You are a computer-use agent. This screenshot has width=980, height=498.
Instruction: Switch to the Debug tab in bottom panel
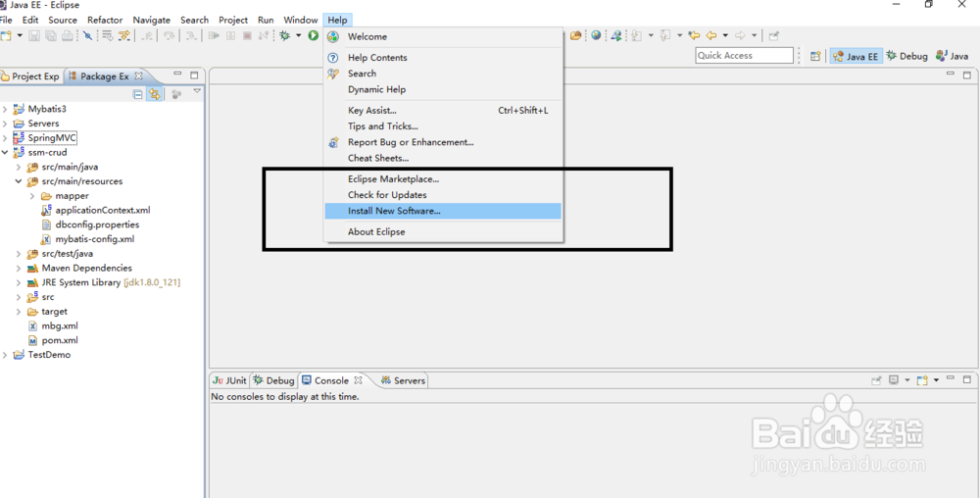tap(273, 380)
